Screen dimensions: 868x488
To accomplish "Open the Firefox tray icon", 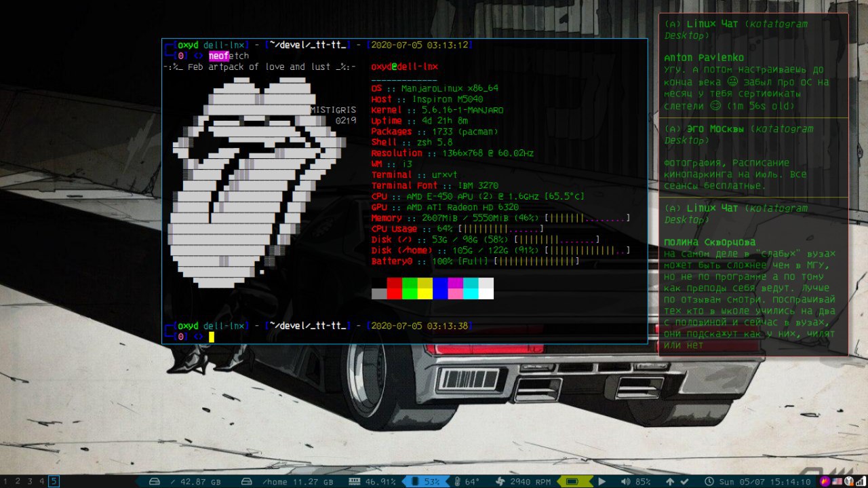I will pyautogui.click(x=825, y=481).
